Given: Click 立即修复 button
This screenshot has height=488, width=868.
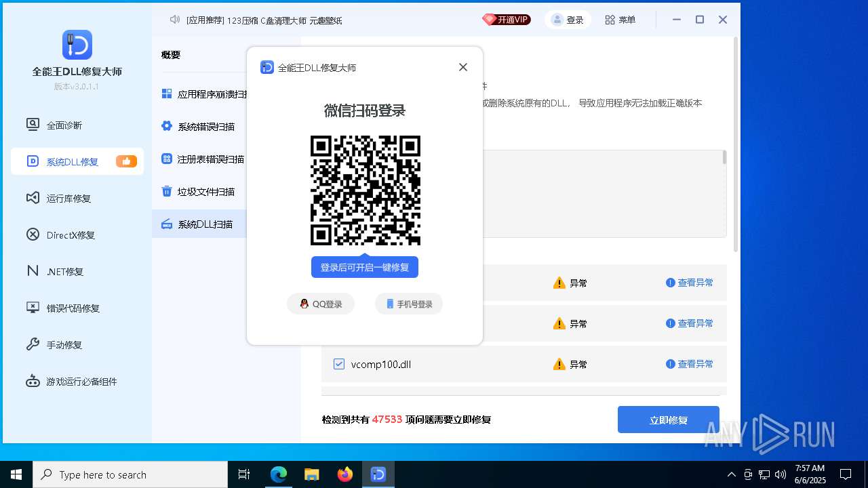Looking at the screenshot, I should tap(669, 420).
